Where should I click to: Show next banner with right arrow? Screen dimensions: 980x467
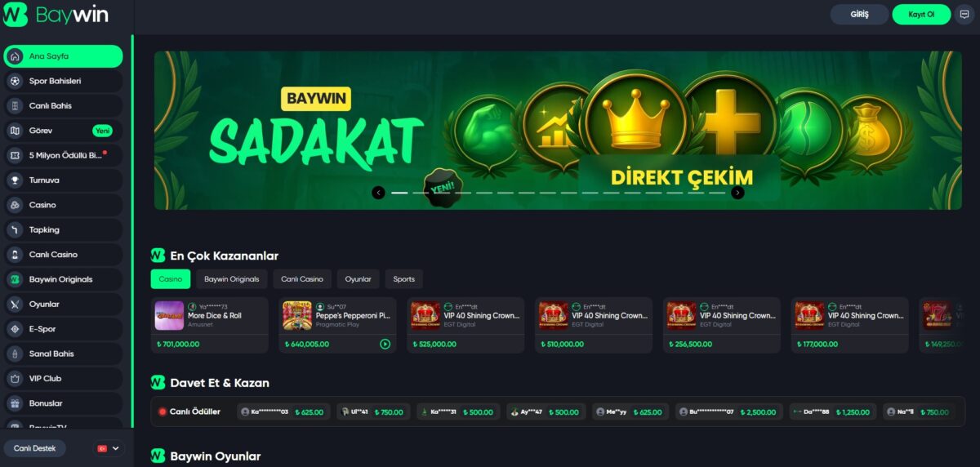pyautogui.click(x=737, y=193)
